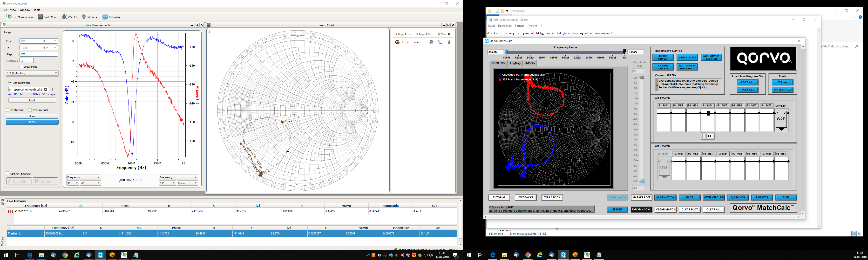Click the mask icon on Live meas row

click(431, 42)
